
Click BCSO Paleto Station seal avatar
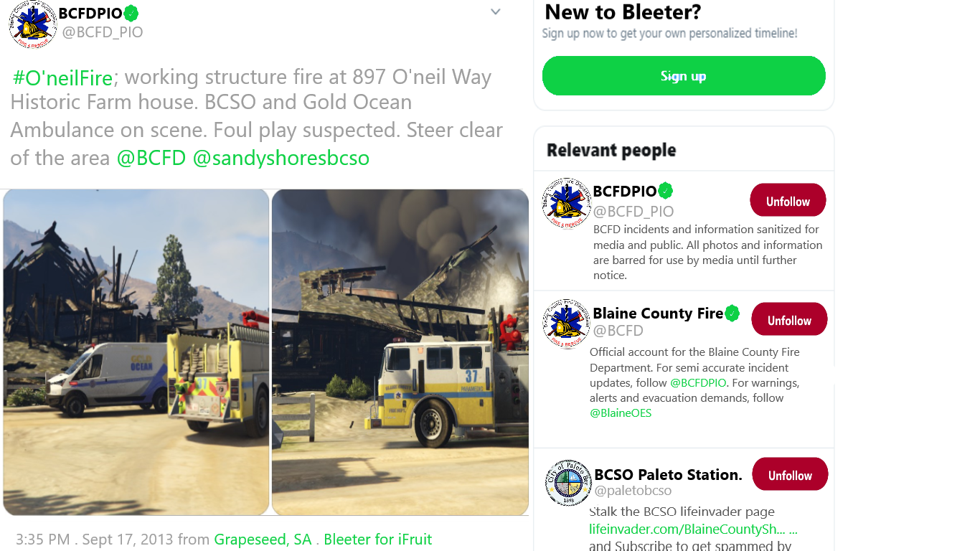tap(568, 483)
